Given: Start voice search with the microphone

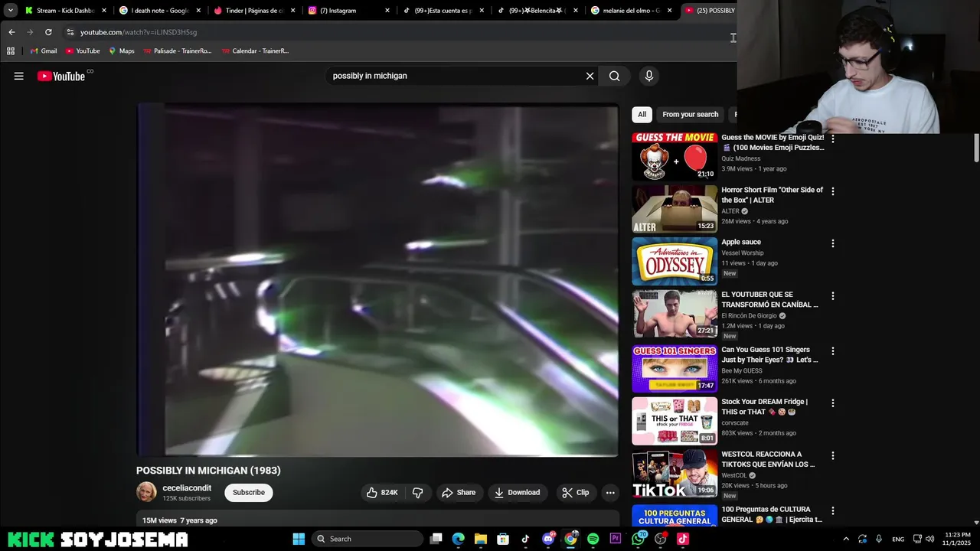Looking at the screenshot, I should (648, 76).
